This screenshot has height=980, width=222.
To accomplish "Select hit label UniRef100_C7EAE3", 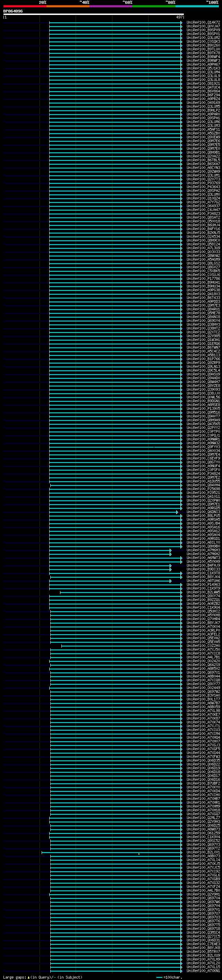I will click(203, 944).
